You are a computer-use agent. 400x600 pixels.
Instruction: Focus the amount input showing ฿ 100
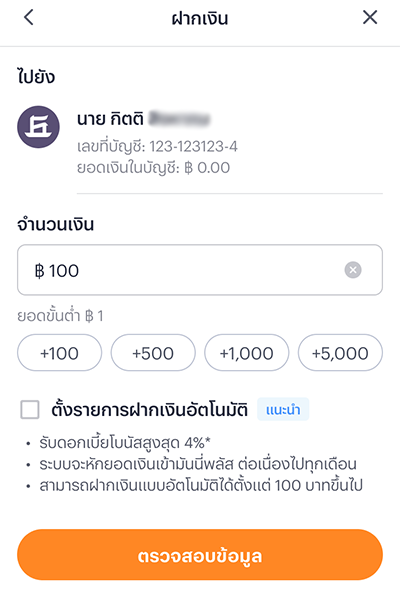[200, 270]
